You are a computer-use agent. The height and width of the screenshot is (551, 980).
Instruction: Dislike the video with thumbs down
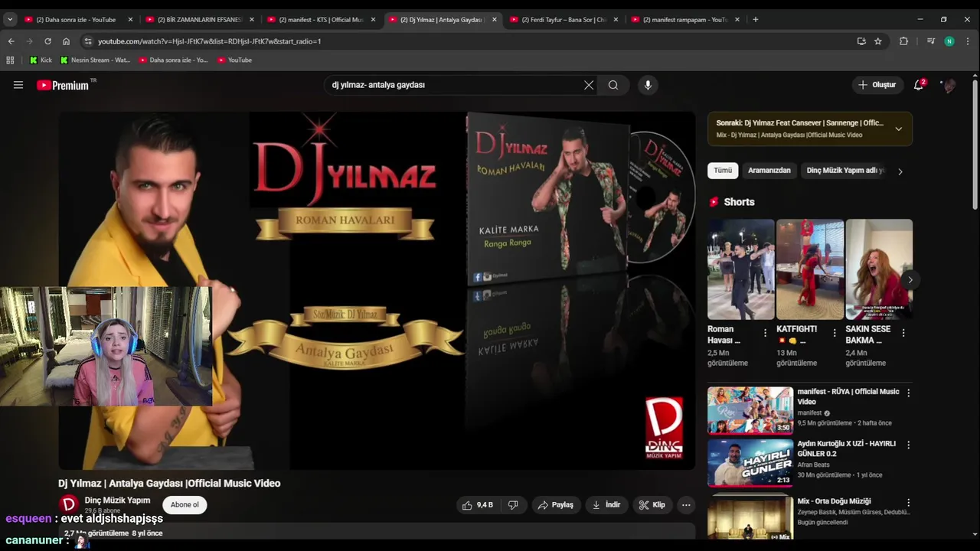pos(513,505)
